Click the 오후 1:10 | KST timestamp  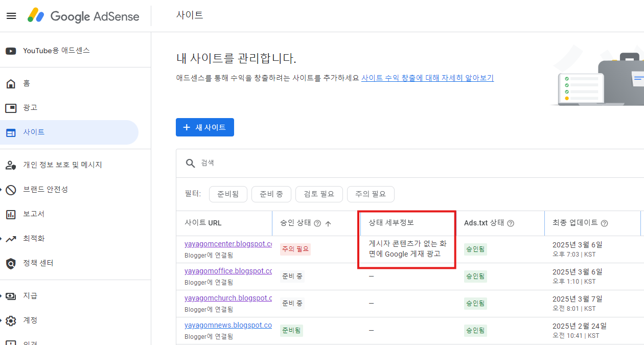coord(574,281)
